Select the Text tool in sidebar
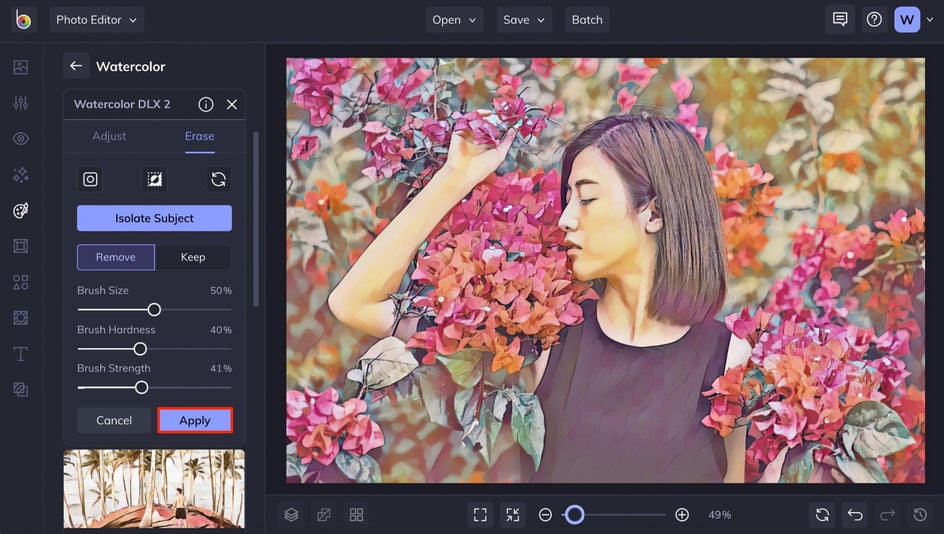This screenshot has width=944, height=534. click(21, 354)
